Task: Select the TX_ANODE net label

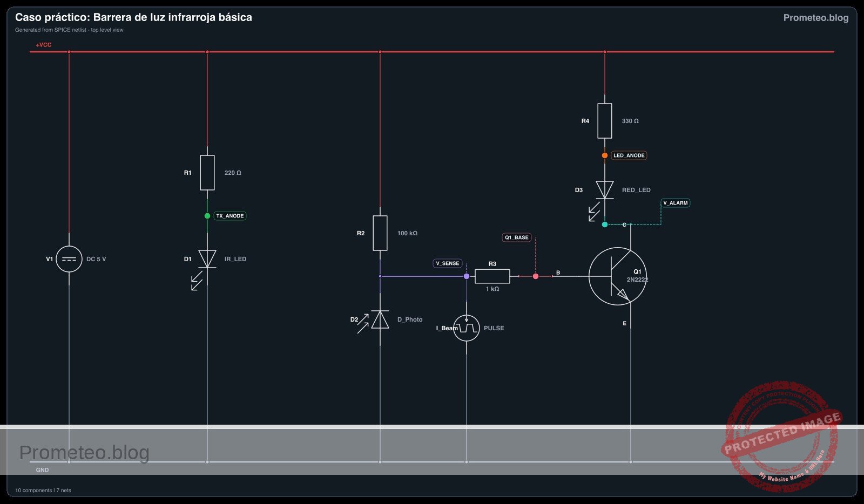Action: click(x=230, y=216)
